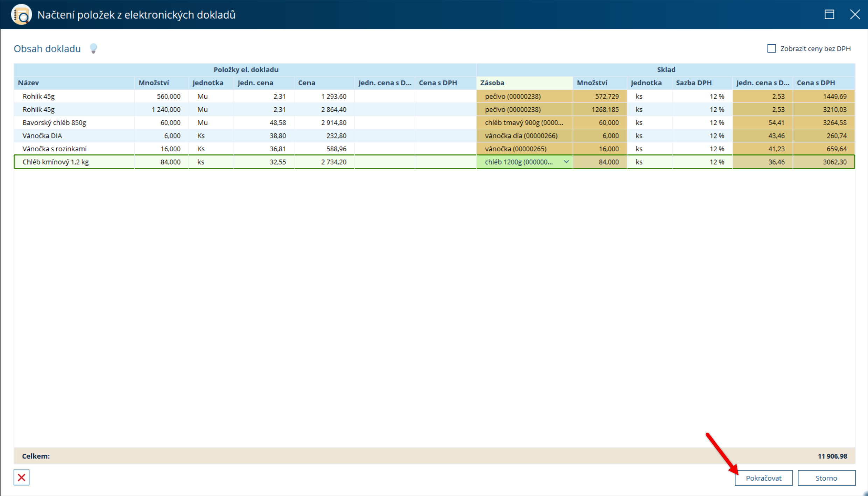Click the Sazba DPH column header

[693, 83]
